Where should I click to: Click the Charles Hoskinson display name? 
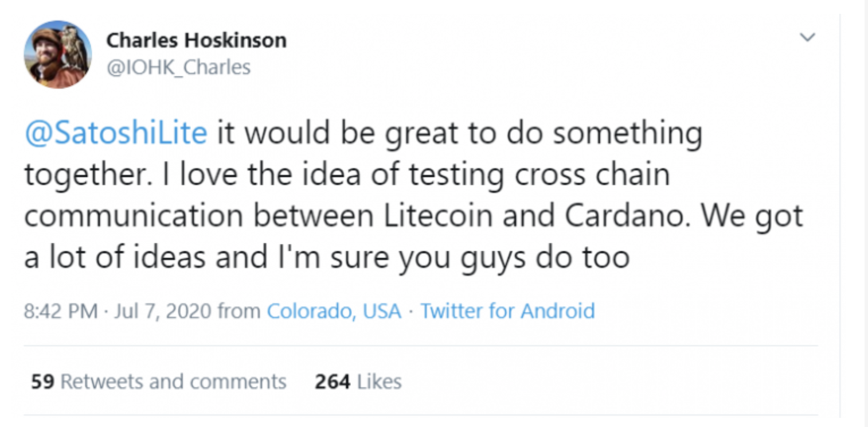[196, 40]
